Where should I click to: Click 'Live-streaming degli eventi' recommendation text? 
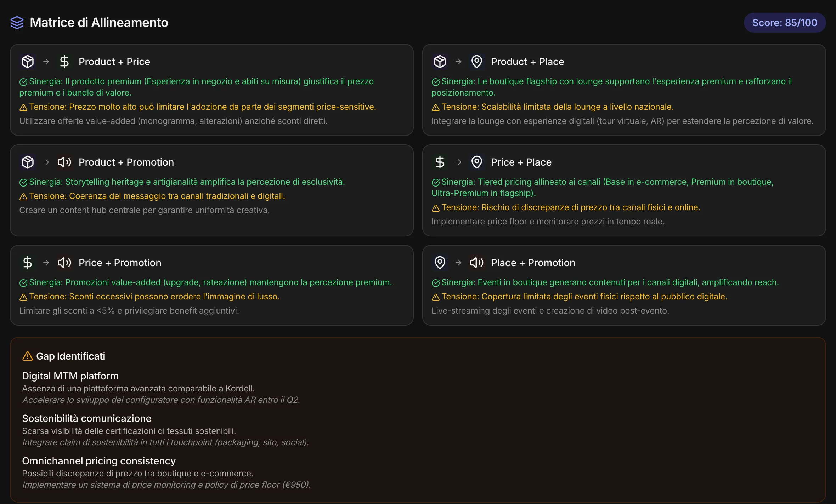550,311
